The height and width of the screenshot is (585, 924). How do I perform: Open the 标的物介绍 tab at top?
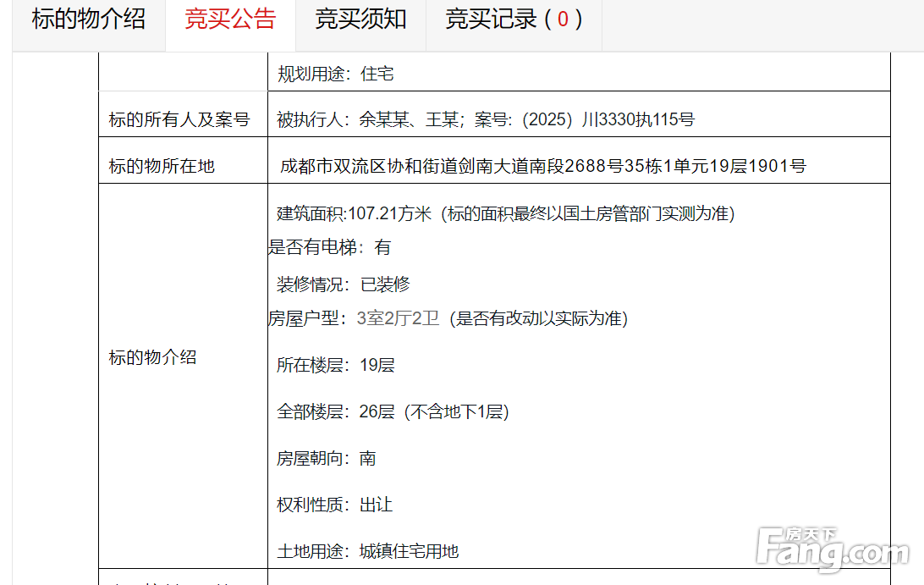89,19
